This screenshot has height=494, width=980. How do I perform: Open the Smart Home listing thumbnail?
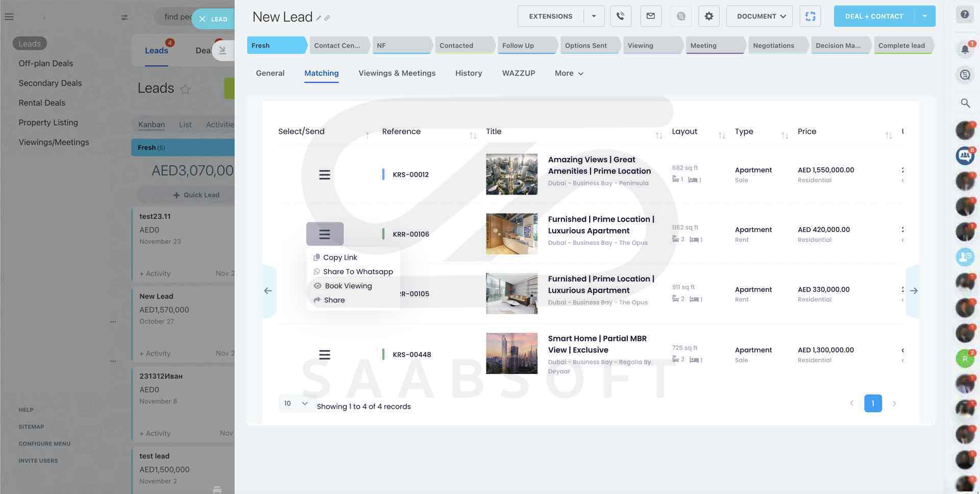click(x=511, y=354)
